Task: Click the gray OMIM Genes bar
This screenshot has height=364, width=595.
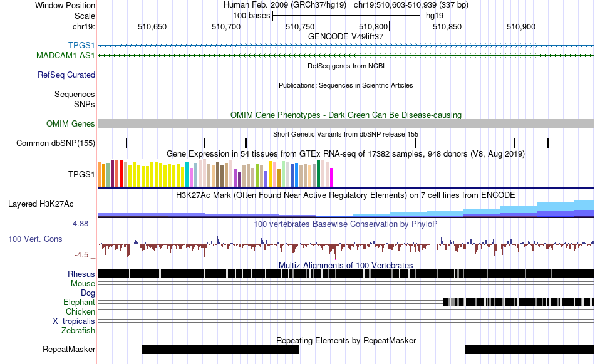Action: (346, 124)
